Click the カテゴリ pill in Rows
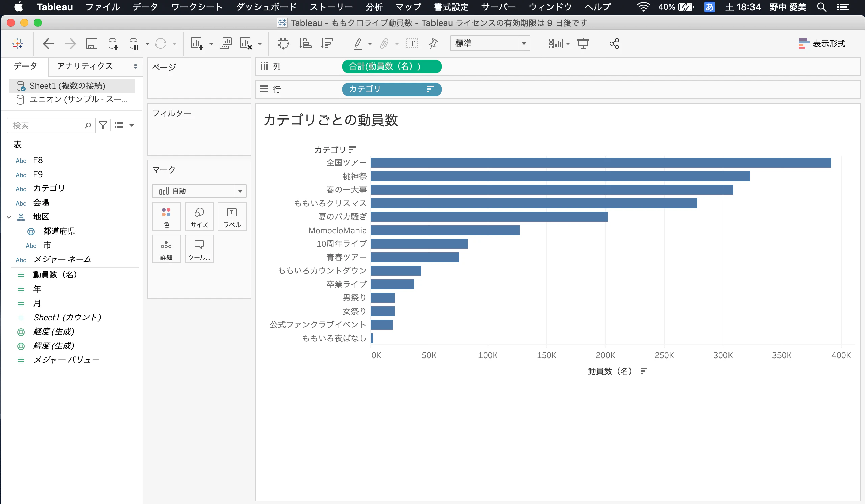This screenshot has height=504, width=865. pos(392,89)
